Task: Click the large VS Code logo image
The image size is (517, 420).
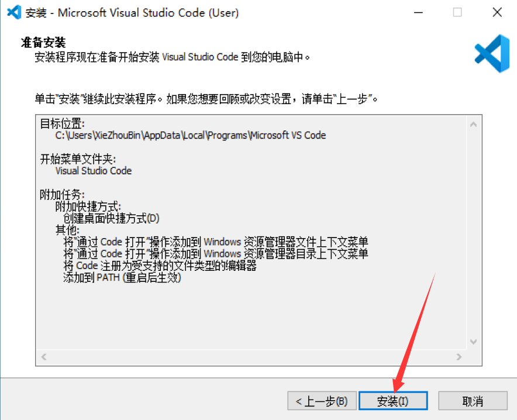Action: tap(491, 53)
